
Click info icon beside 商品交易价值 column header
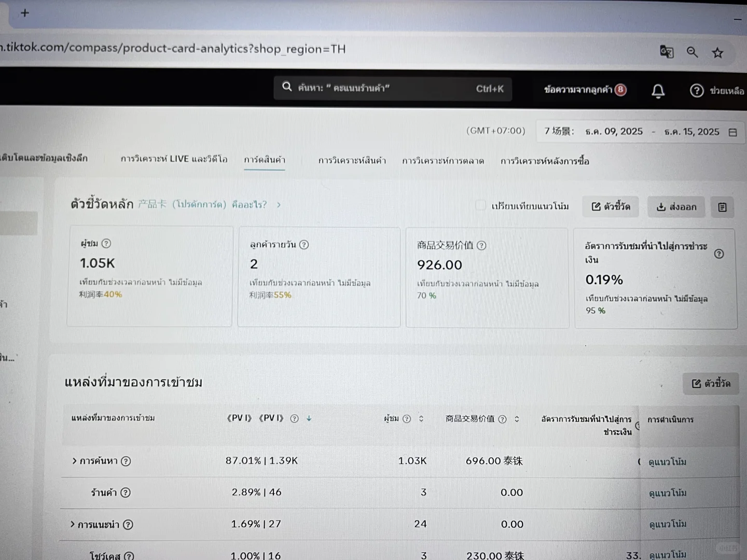pos(502,419)
